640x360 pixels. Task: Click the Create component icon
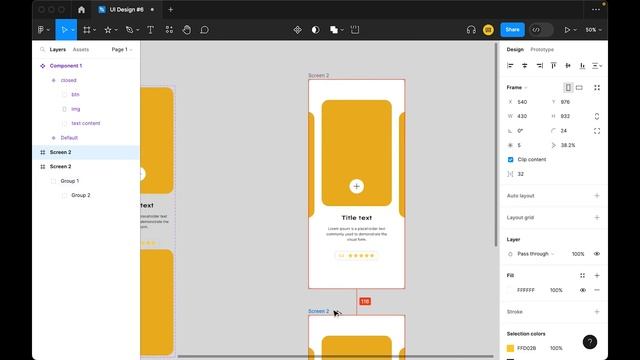click(x=298, y=30)
